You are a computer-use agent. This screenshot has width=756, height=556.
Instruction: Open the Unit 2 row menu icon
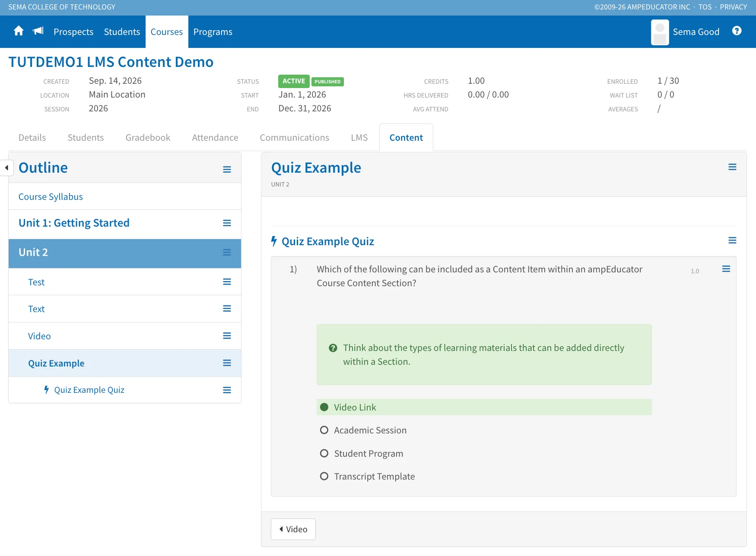(227, 253)
